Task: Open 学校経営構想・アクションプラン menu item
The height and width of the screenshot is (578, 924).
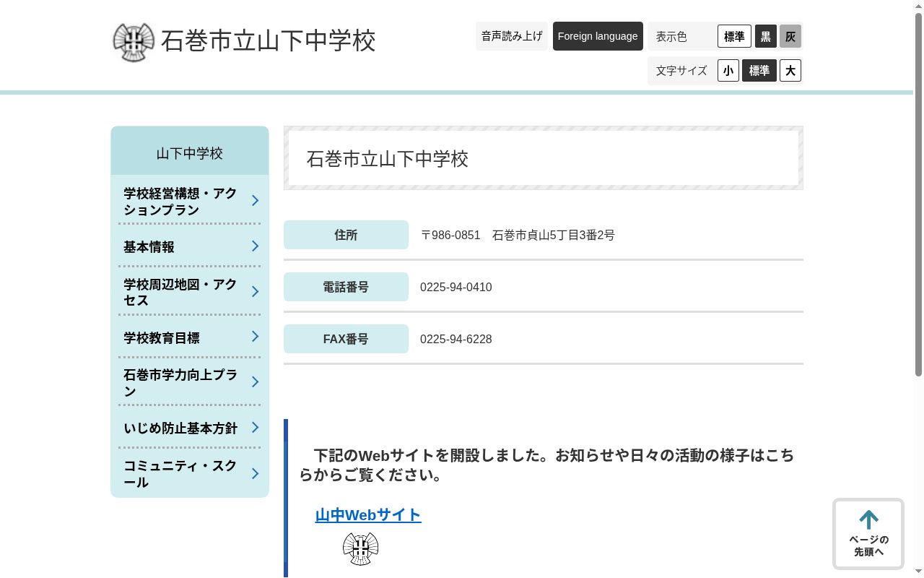Action: (x=190, y=202)
